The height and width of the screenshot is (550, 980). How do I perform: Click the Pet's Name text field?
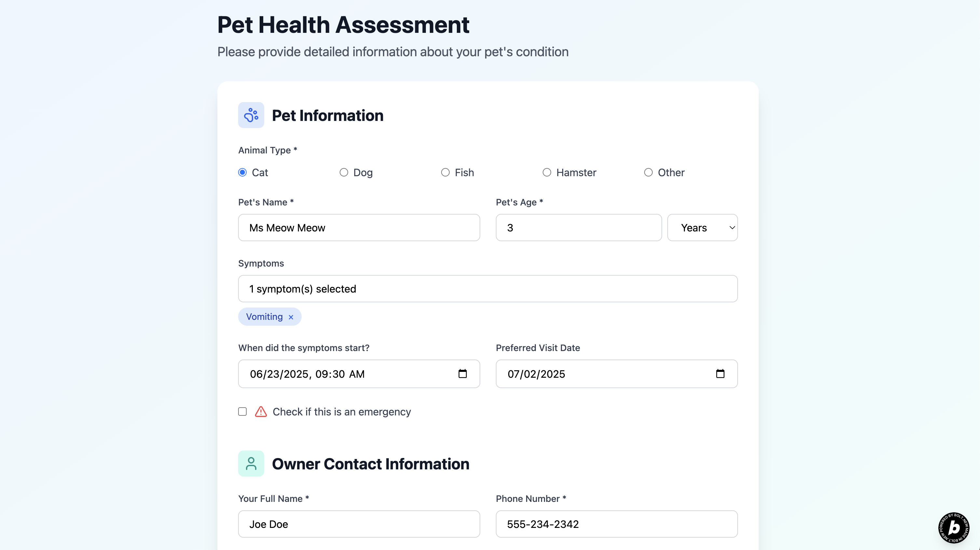tap(359, 227)
